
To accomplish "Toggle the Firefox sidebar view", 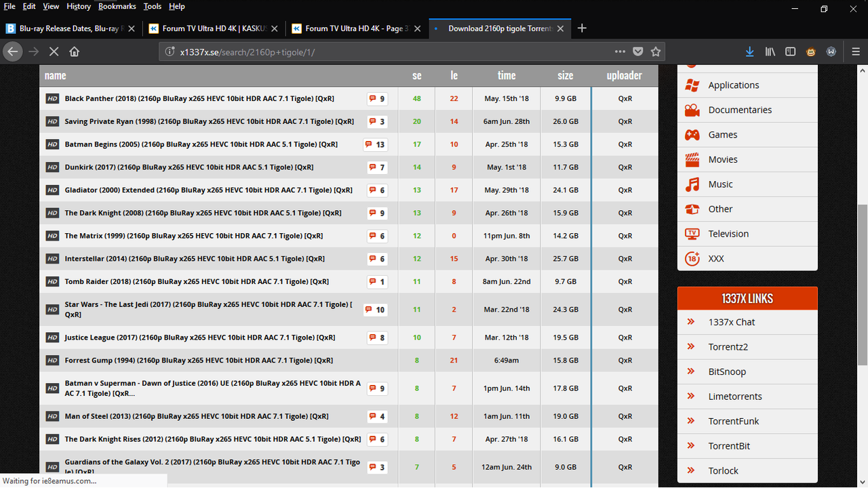I will click(x=790, y=52).
